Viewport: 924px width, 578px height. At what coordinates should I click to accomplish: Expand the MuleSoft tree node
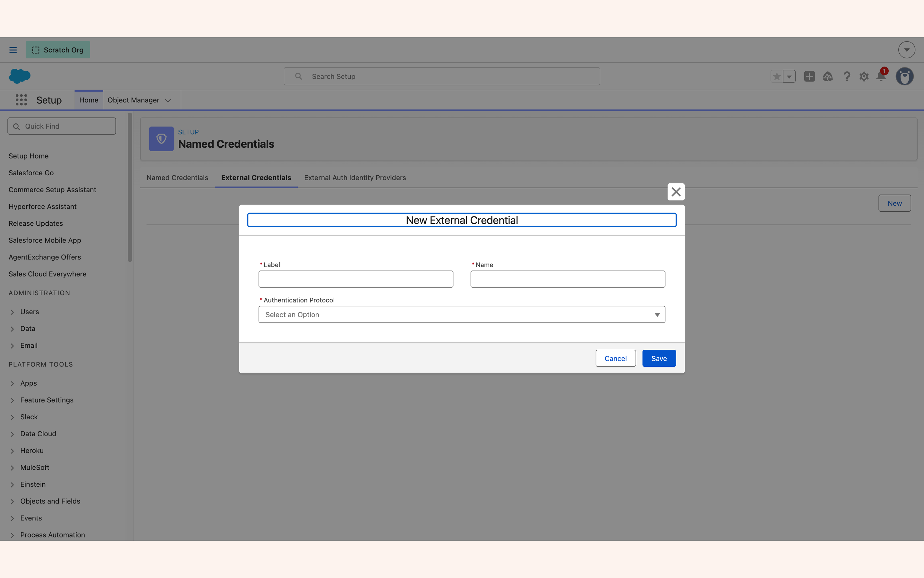[12, 468]
